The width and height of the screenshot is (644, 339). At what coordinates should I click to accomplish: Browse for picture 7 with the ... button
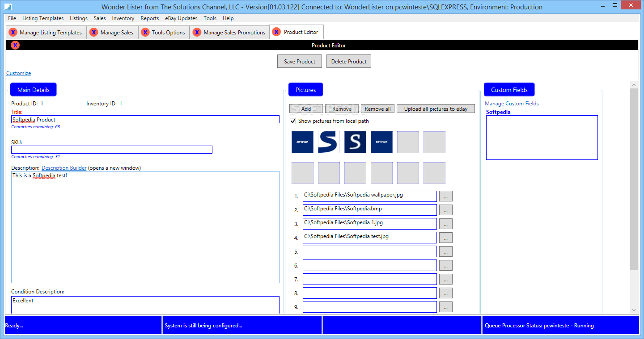click(x=446, y=279)
